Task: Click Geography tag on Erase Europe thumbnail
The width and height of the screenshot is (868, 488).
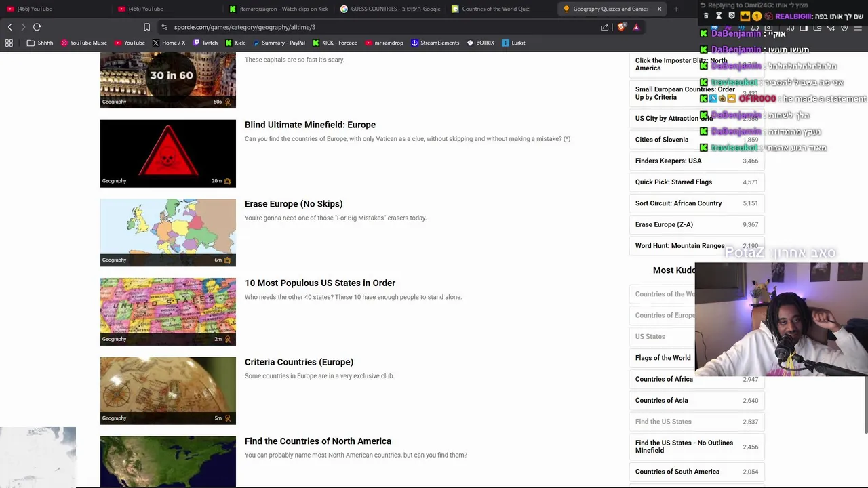Action: coord(114,260)
